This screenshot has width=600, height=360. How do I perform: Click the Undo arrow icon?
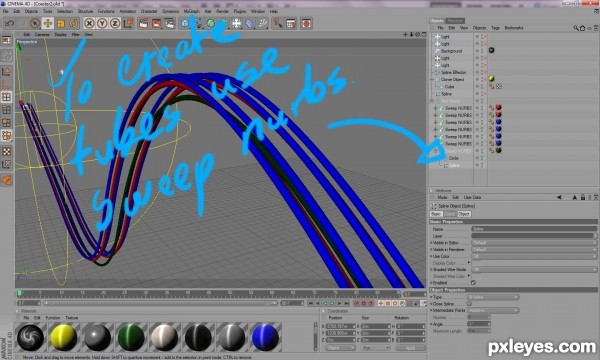(9, 23)
